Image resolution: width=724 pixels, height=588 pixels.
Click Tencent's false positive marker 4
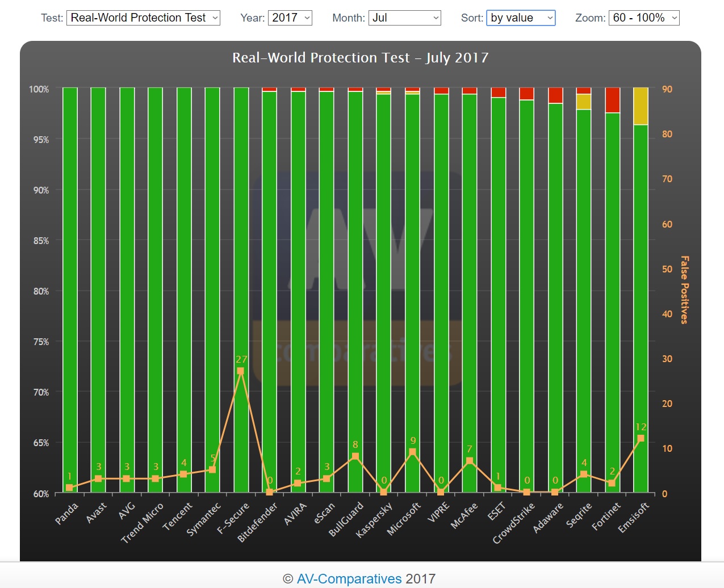click(183, 474)
